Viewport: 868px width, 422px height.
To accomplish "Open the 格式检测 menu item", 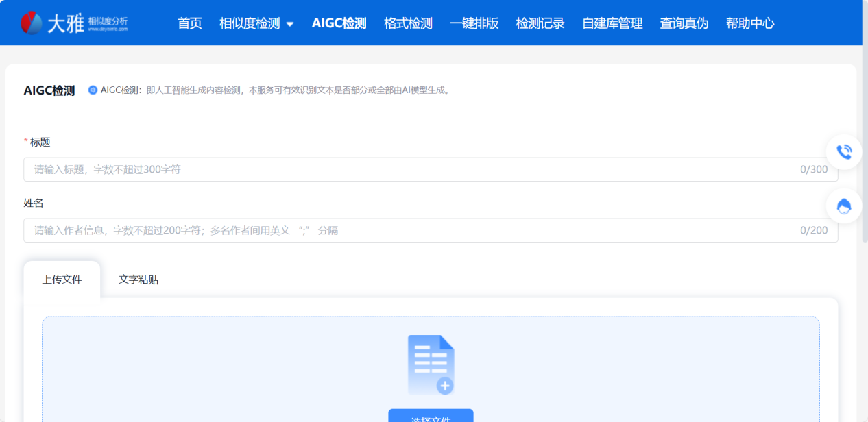I will click(408, 23).
